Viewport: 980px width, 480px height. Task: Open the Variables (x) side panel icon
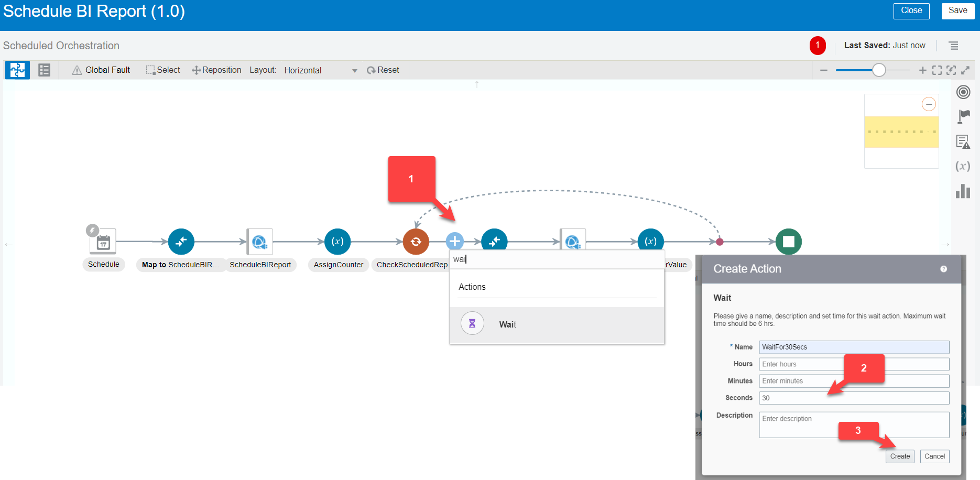point(963,166)
